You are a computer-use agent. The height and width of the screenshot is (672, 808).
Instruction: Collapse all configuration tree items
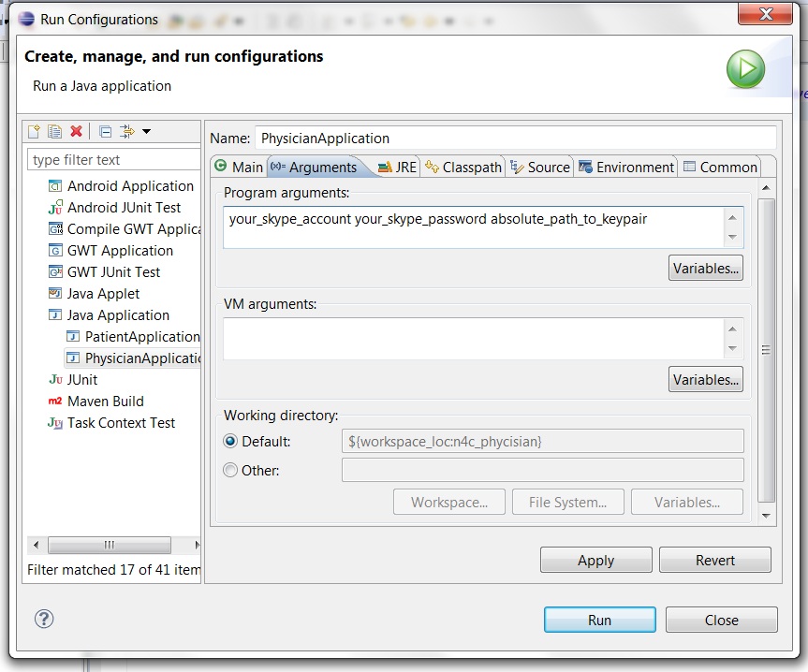pyautogui.click(x=105, y=132)
